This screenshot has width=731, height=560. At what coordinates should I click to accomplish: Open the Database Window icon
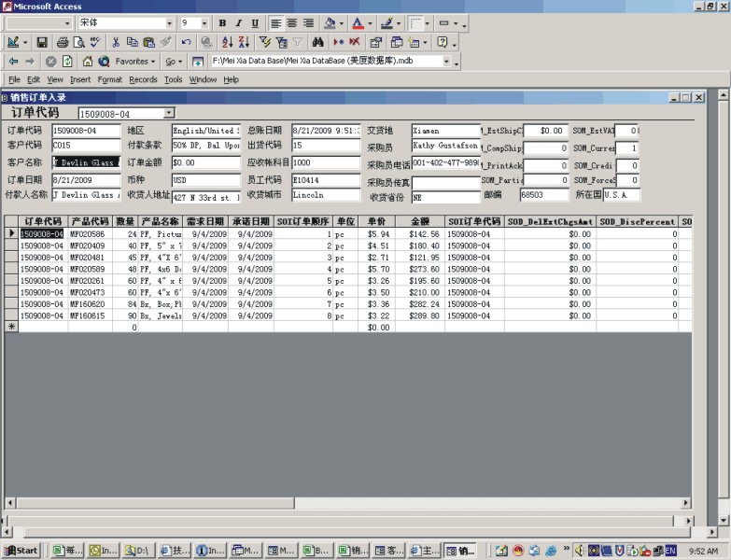click(396, 42)
